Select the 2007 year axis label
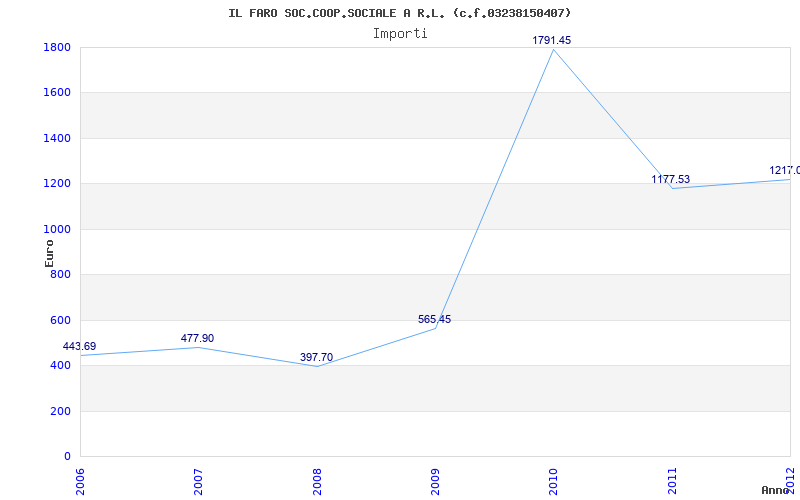 pyautogui.click(x=199, y=482)
